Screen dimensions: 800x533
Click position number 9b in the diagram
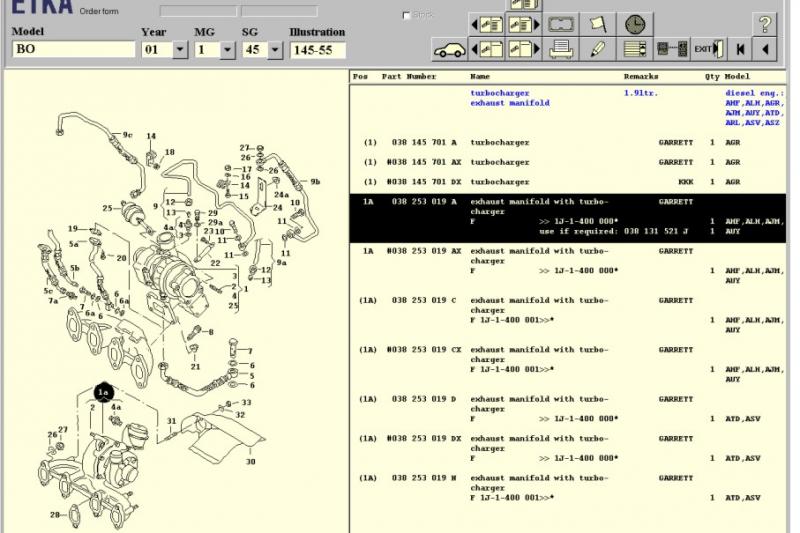click(315, 182)
